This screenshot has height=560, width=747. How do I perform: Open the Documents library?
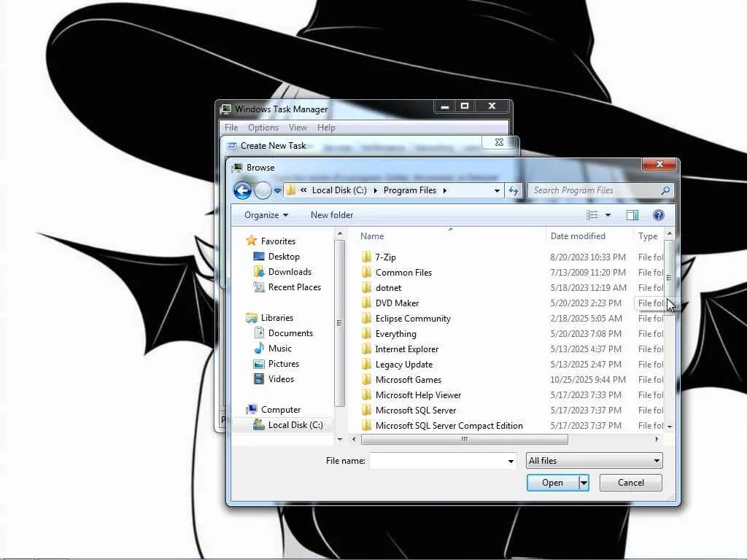(x=290, y=332)
